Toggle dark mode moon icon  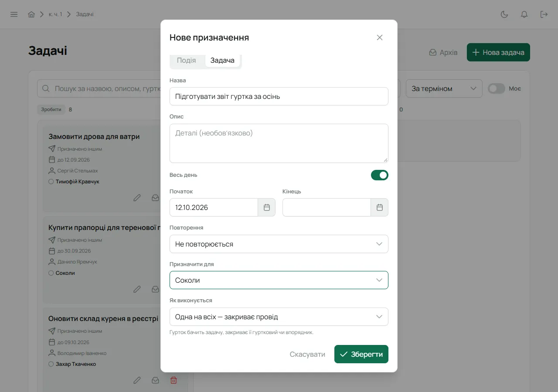coord(504,14)
